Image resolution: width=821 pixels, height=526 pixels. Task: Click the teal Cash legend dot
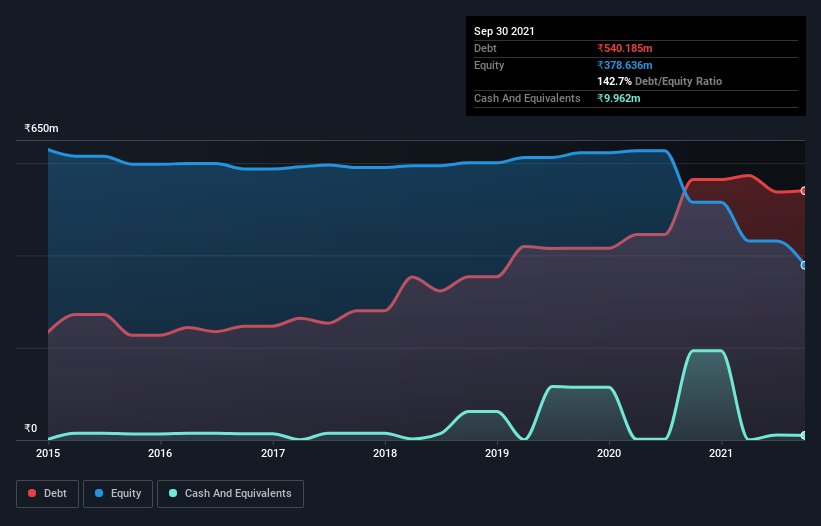click(x=173, y=493)
